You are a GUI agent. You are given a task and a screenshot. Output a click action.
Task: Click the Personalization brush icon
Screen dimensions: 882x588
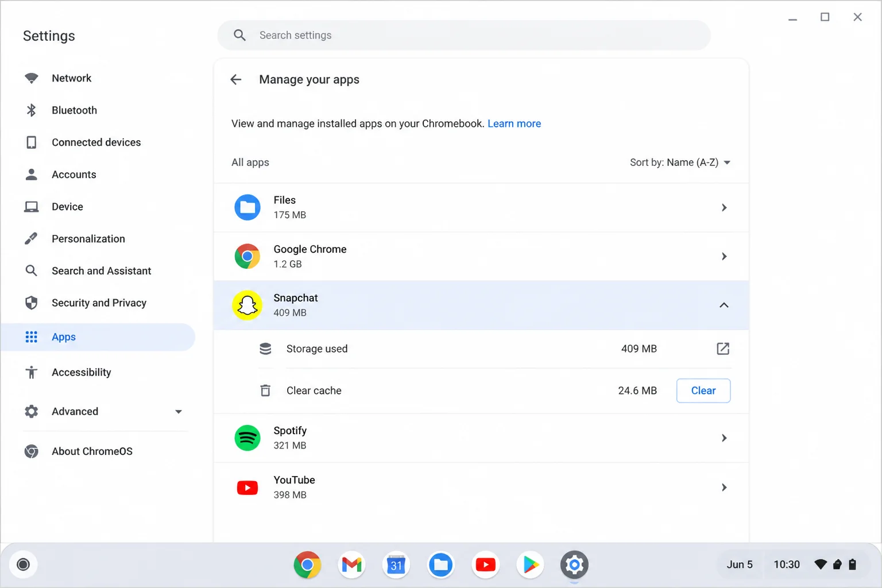(32, 239)
